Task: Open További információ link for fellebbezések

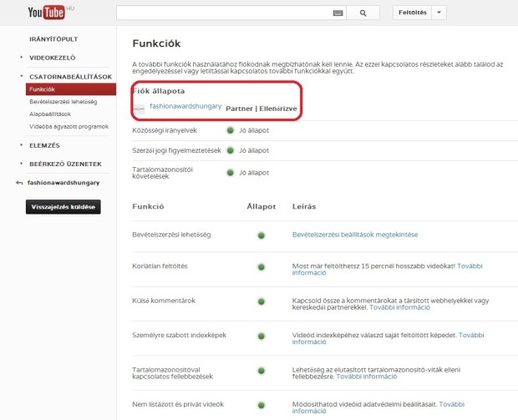Action: pyautogui.click(x=367, y=377)
